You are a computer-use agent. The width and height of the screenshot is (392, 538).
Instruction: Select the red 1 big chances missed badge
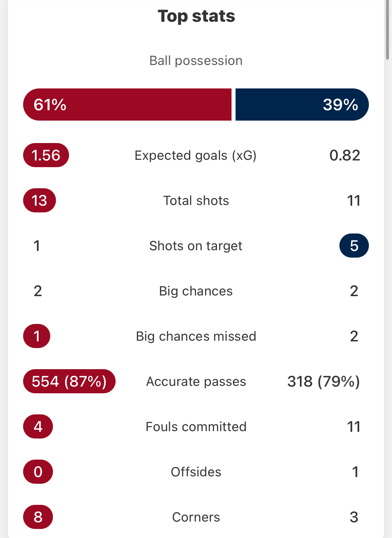pyautogui.click(x=37, y=336)
